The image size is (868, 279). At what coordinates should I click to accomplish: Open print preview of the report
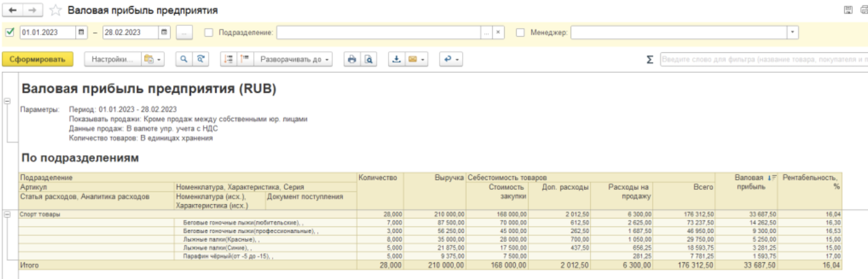368,59
